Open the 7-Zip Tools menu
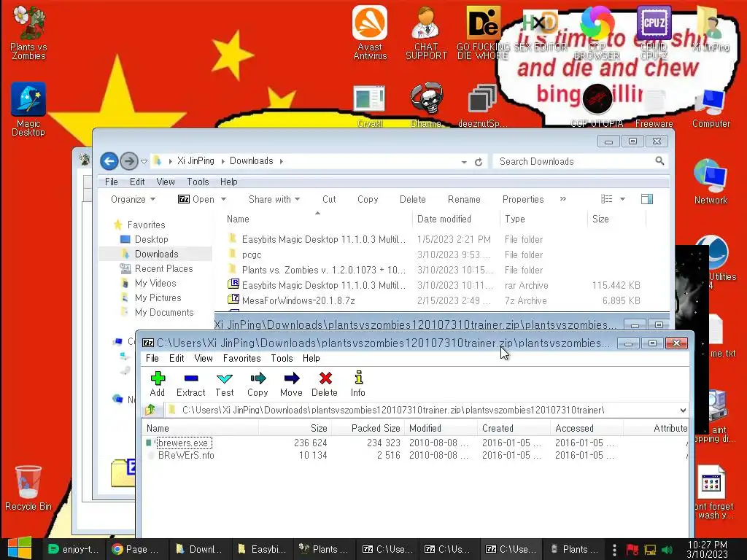Screen dimensions: 747x560 pos(282,358)
